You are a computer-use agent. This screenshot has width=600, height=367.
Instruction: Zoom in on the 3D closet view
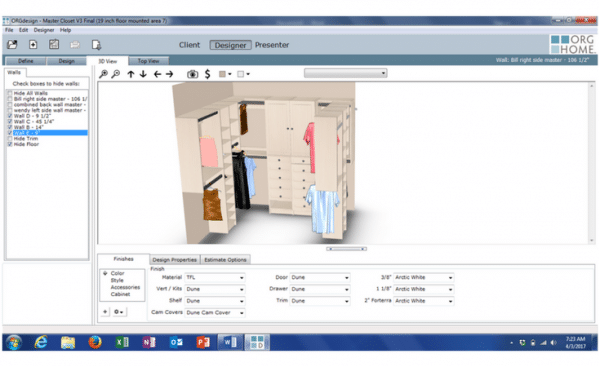click(x=103, y=74)
